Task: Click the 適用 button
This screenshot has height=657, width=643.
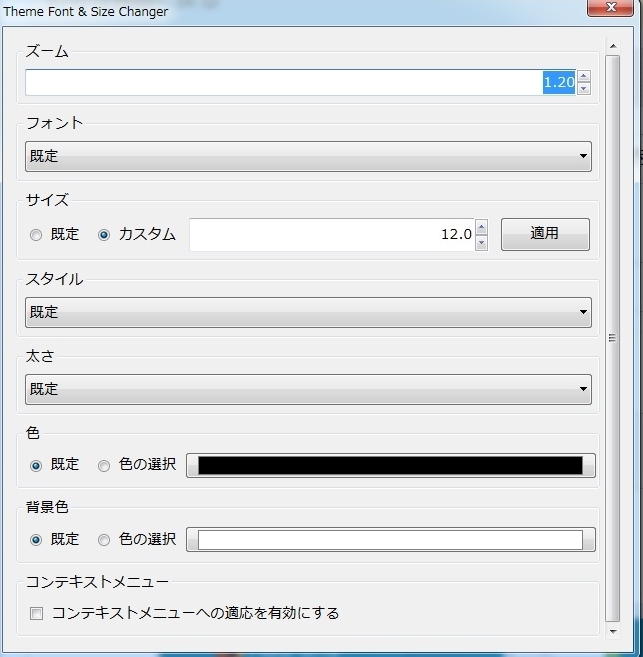Action: point(545,234)
